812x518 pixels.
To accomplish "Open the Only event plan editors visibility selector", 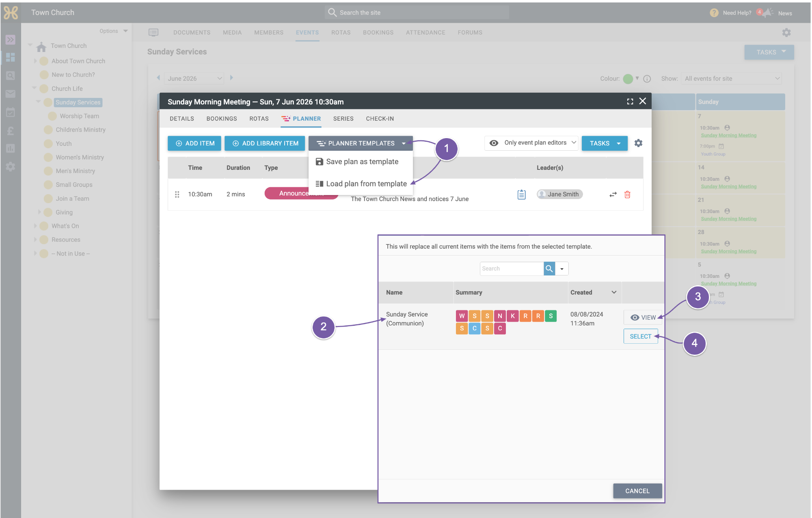I will tap(531, 143).
